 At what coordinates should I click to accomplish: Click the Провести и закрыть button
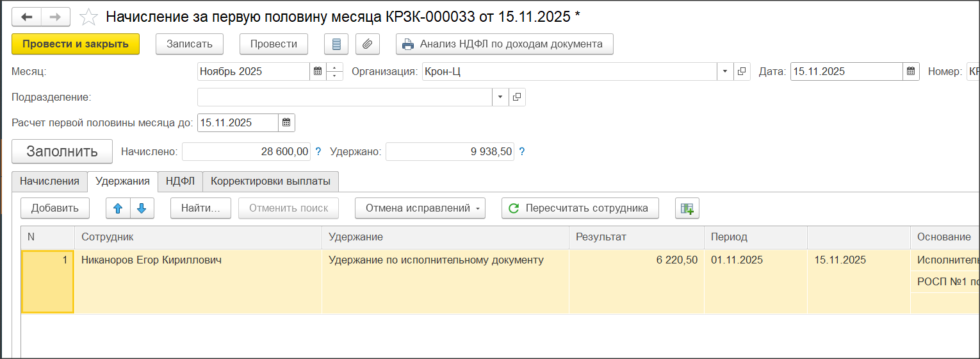pyautogui.click(x=76, y=44)
